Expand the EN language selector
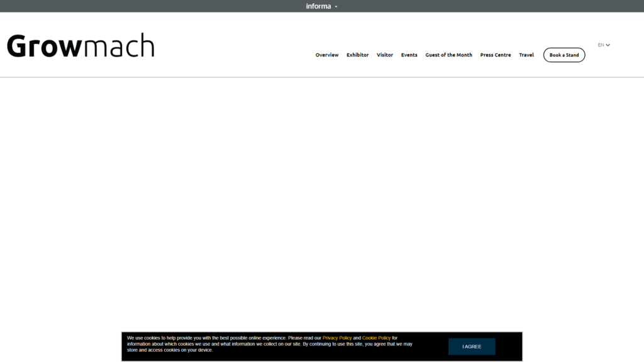This screenshot has width=644, height=362. (604, 45)
